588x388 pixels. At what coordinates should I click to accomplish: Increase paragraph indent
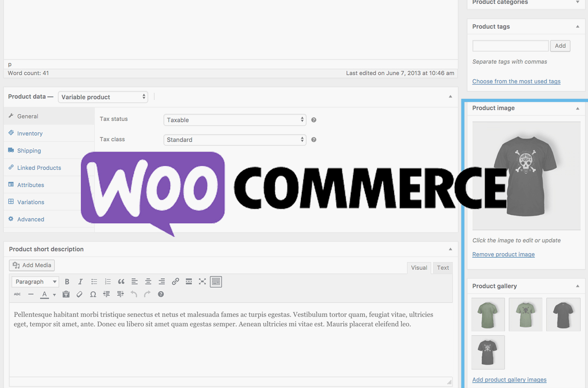coord(120,294)
